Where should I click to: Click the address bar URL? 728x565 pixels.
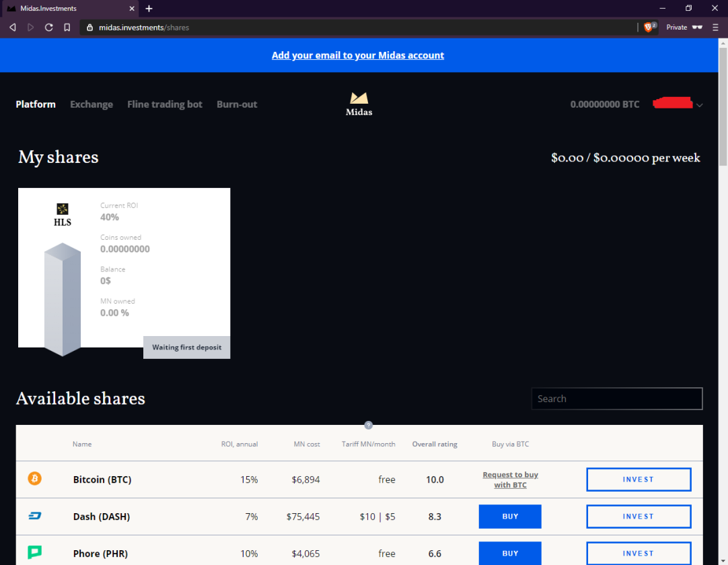(144, 28)
